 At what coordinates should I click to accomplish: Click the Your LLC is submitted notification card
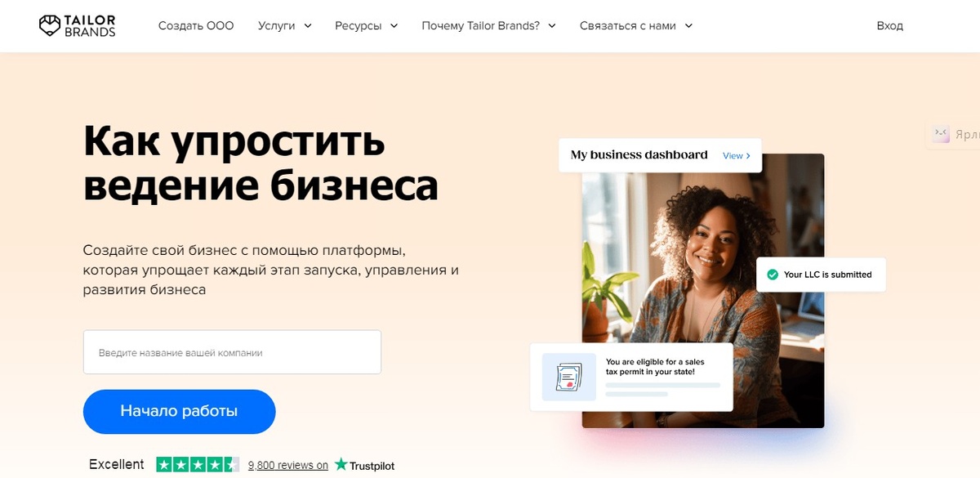[x=821, y=275]
